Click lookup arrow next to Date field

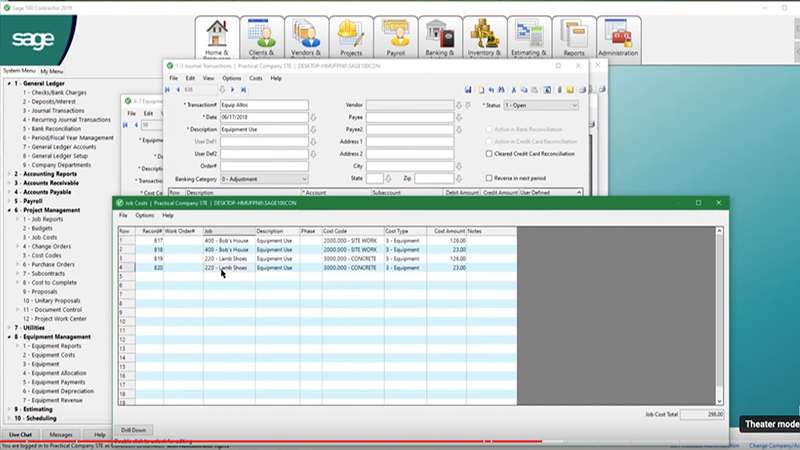pyautogui.click(x=313, y=117)
